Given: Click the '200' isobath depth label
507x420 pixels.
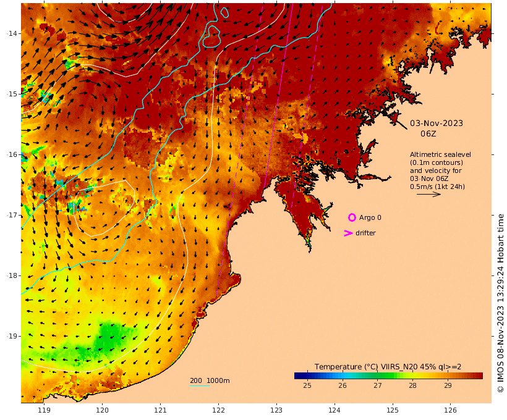Looking at the screenshot, I should tap(196, 380).
